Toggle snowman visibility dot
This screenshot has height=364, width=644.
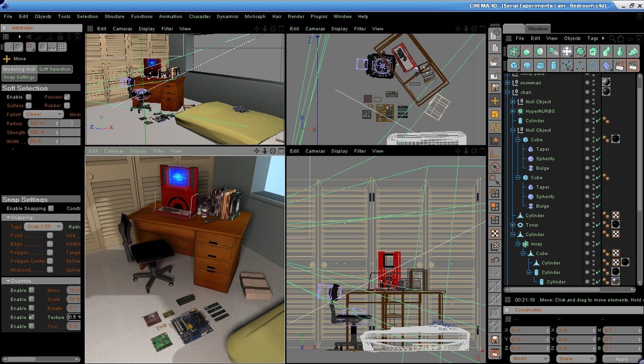[587, 83]
